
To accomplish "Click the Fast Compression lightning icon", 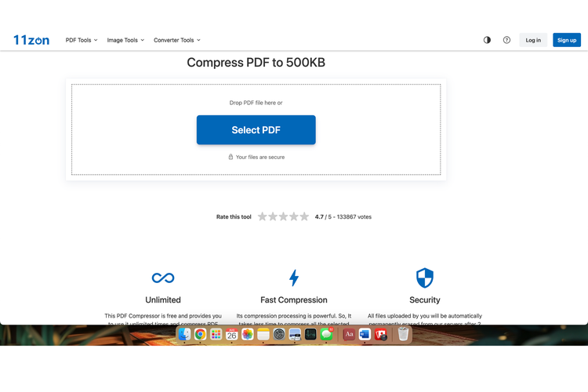I will 294,278.
